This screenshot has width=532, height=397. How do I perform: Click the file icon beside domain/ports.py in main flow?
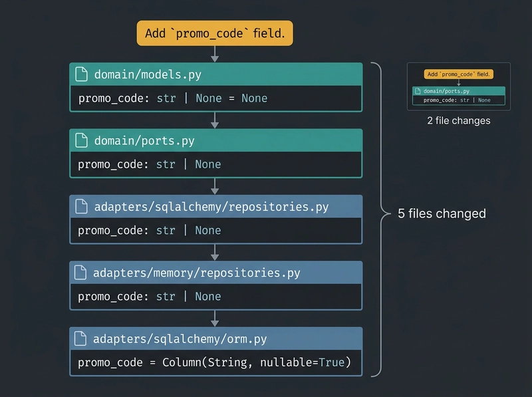click(81, 140)
